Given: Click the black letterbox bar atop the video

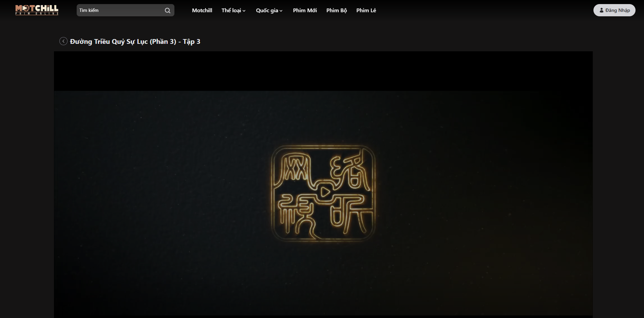Looking at the screenshot, I should tap(323, 71).
